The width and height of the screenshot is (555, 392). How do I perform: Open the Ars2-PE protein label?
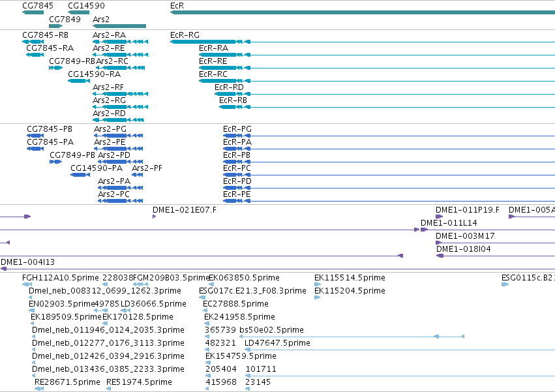pos(110,142)
